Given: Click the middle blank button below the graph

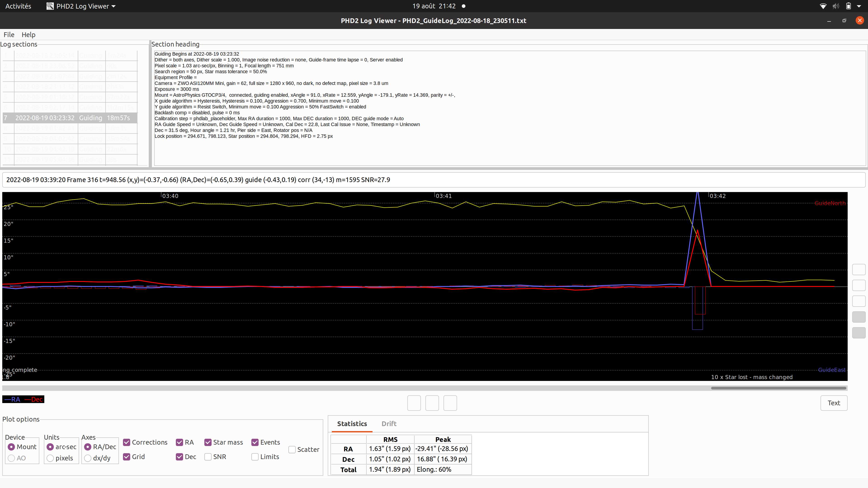Looking at the screenshot, I should [x=432, y=403].
